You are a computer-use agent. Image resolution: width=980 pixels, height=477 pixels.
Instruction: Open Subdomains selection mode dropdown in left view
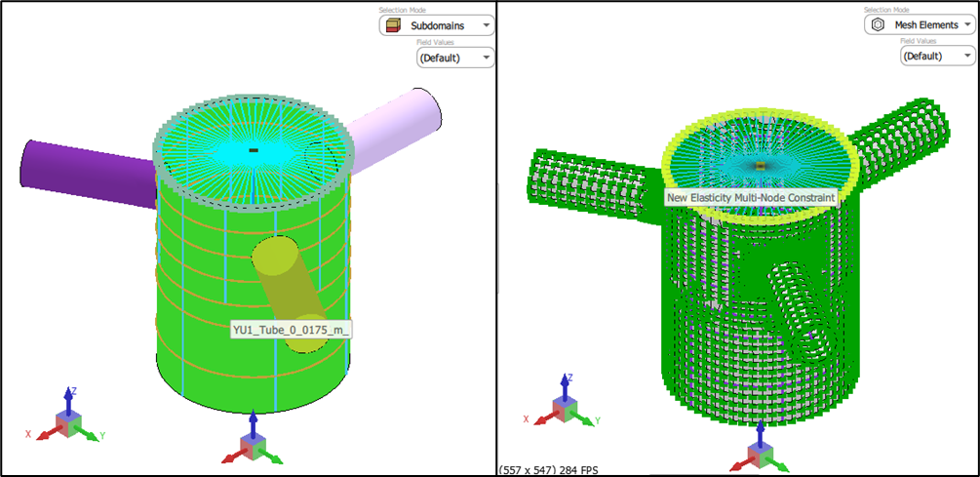(x=436, y=25)
